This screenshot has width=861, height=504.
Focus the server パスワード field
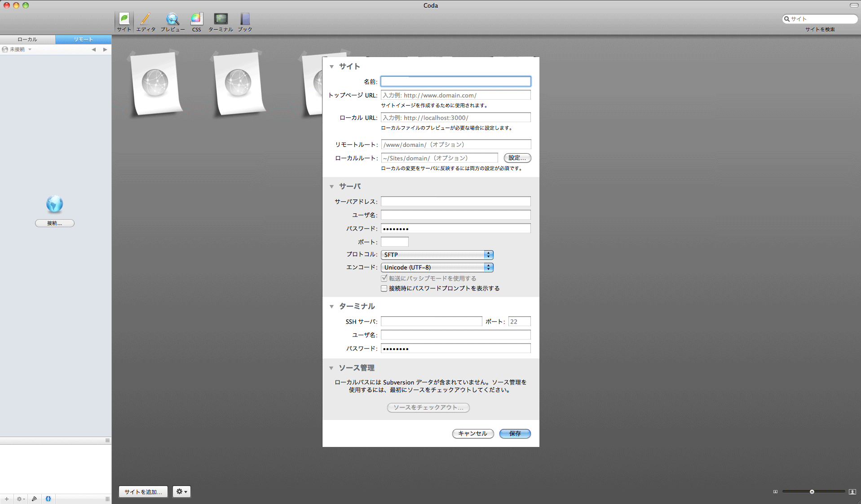pos(456,228)
